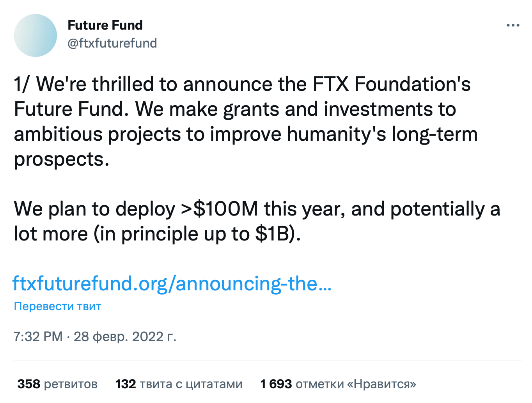Open the More options three-dot menu
Image resolution: width=532 pixels, height=403 pixels.
[x=512, y=25]
